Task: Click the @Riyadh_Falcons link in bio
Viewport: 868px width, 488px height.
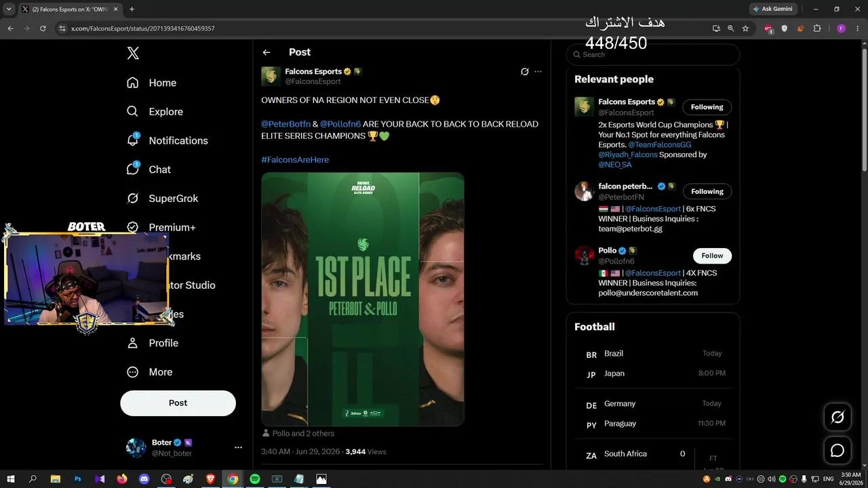Action: [x=628, y=155]
